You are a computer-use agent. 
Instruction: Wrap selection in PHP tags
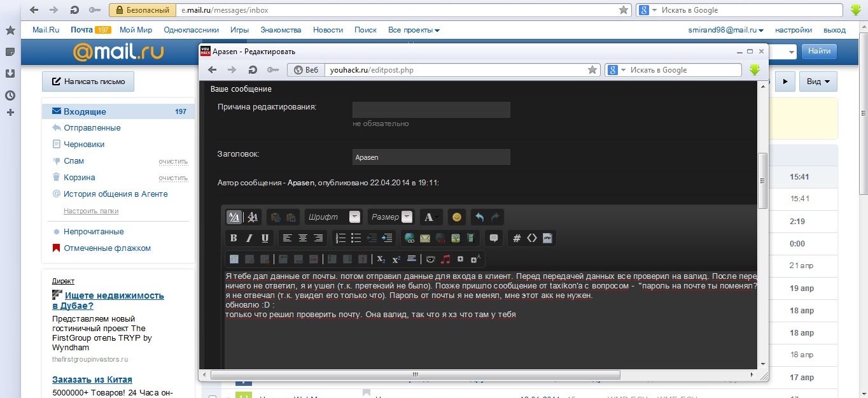pyautogui.click(x=547, y=238)
